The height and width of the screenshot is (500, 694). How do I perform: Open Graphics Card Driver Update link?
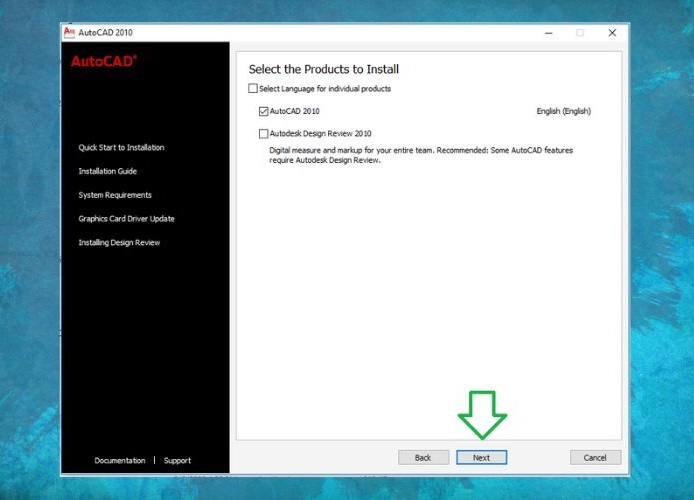[127, 219]
